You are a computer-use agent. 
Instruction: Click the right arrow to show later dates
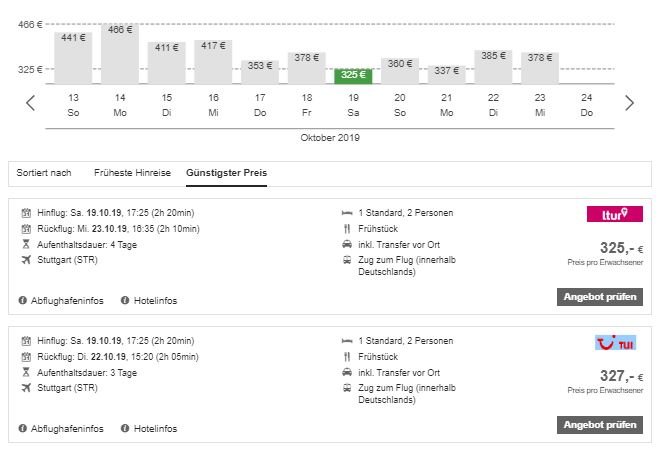coord(629,103)
